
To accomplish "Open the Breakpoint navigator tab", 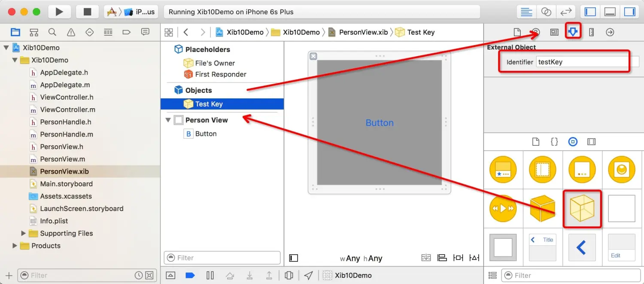I will 127,32.
